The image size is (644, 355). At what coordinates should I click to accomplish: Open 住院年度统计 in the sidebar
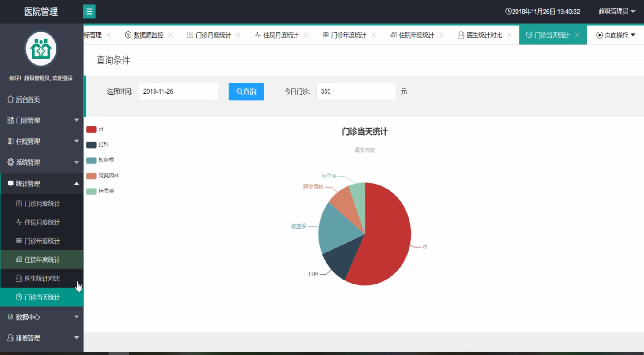(x=42, y=260)
